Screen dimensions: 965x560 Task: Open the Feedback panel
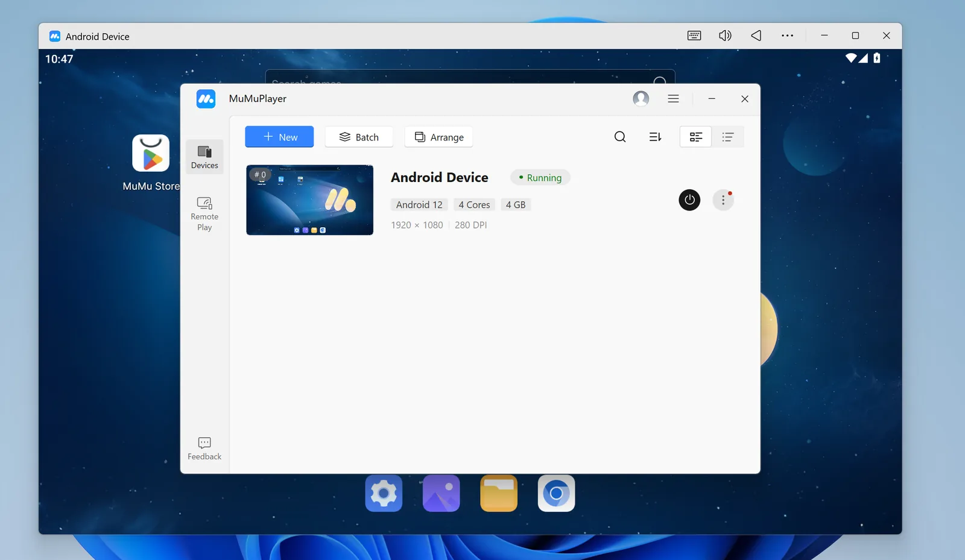(204, 449)
